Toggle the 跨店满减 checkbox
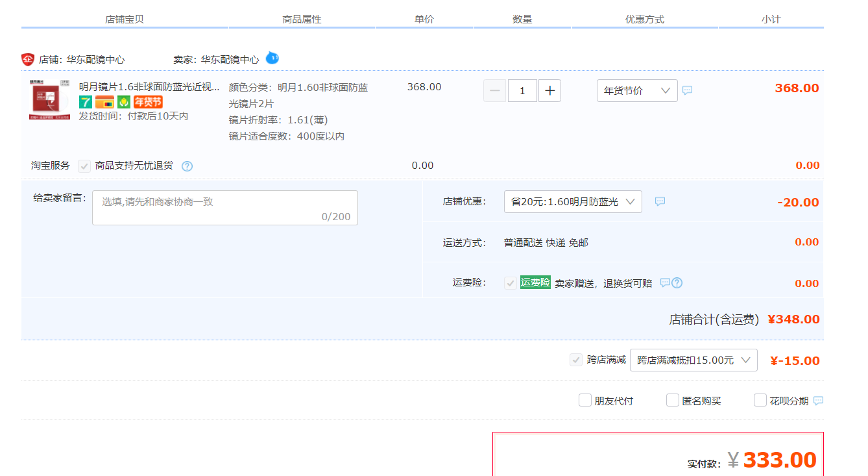This screenshot has height=476, width=868. tap(576, 360)
